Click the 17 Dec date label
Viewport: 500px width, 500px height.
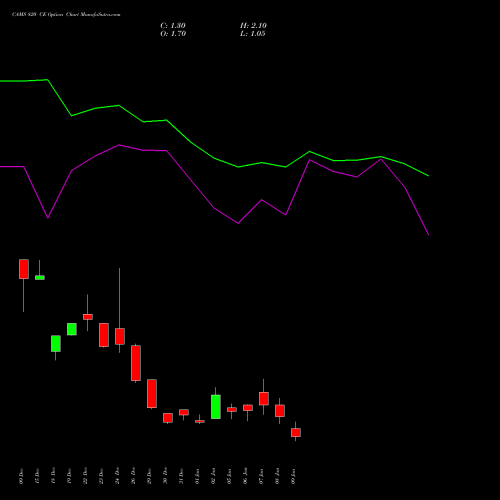(x=37, y=476)
